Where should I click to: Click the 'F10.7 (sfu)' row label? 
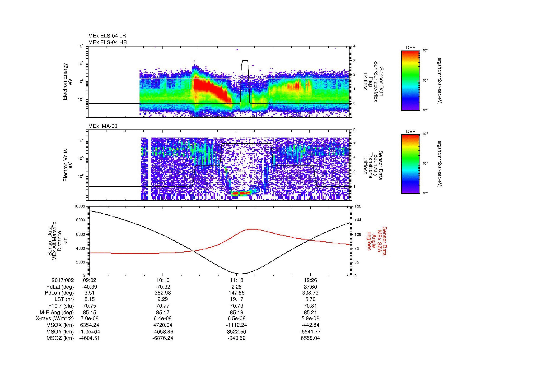click(x=61, y=306)
